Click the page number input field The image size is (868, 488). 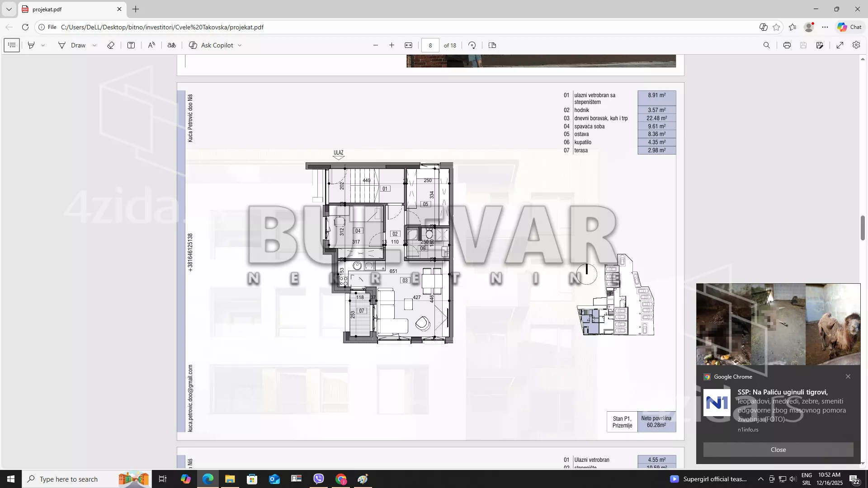(430, 45)
